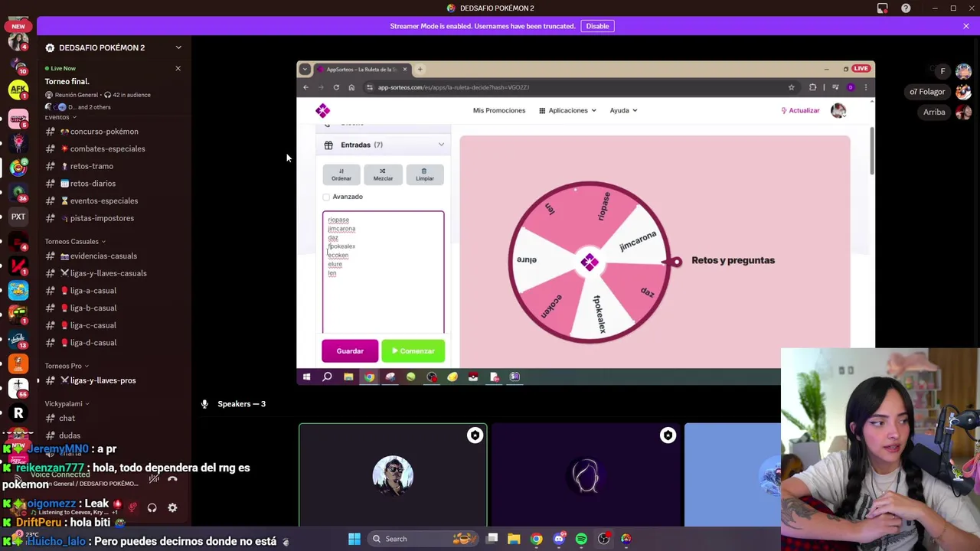Viewport: 980px width, 551px height.
Task: Collapse the Torneos Pro category
Action: click(67, 366)
